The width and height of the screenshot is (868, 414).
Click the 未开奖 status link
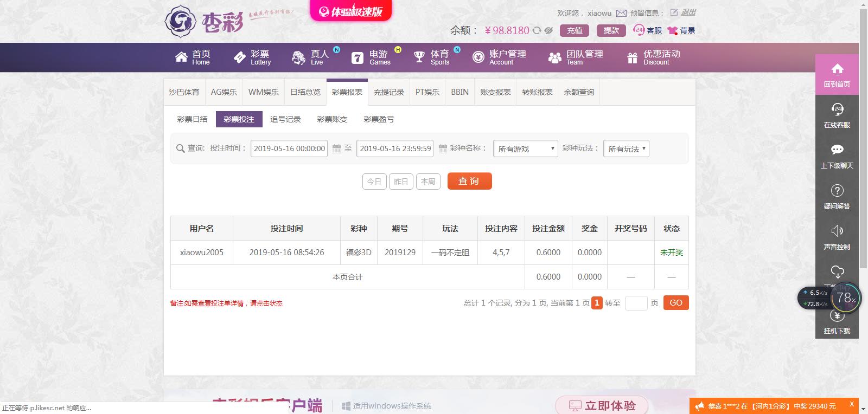point(671,253)
